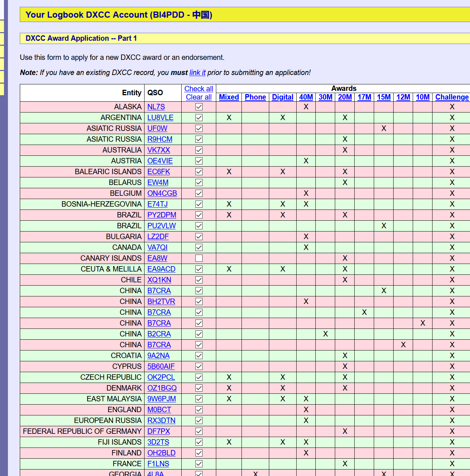
Task: Uncheck the ALASKA NL7S checkbox
Action: (199, 107)
